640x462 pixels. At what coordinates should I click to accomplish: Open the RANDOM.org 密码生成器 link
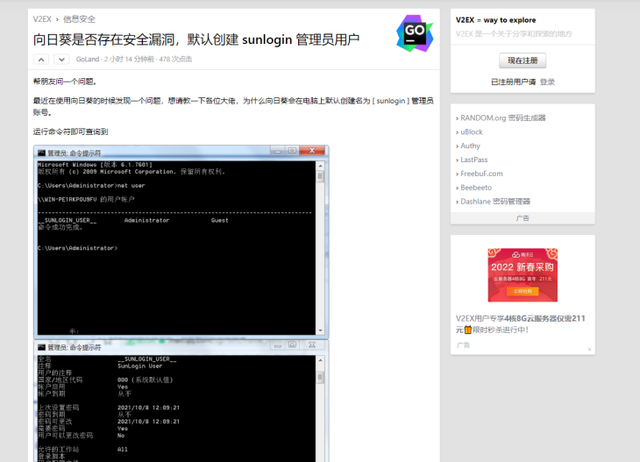pyautogui.click(x=502, y=118)
